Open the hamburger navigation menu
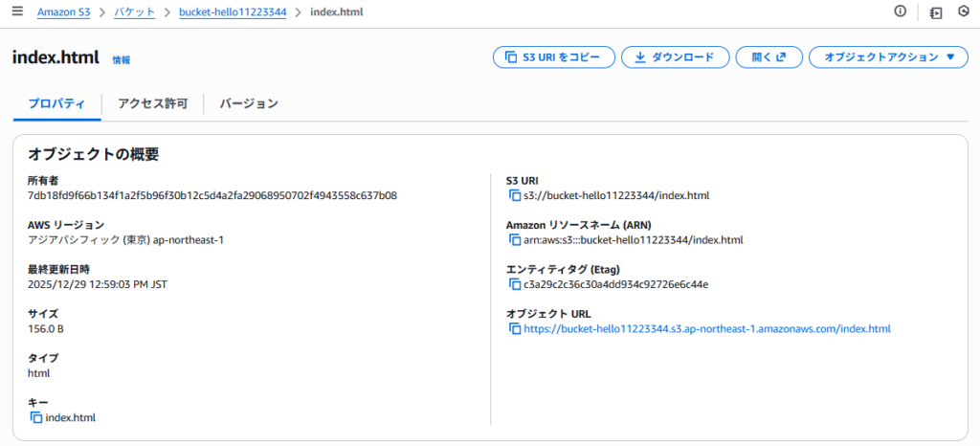Viewport: 980px width, 446px height. [16, 12]
